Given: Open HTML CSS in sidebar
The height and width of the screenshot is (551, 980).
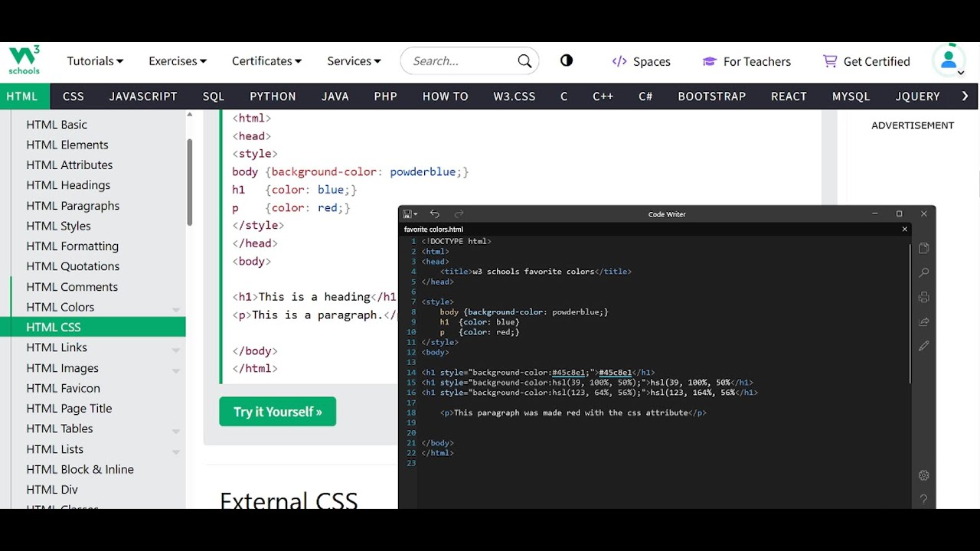Looking at the screenshot, I should click(x=93, y=328).
